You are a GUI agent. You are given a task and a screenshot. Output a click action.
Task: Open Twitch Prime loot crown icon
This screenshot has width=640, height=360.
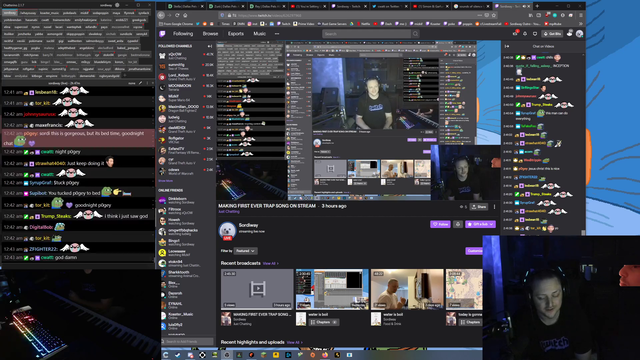point(516,34)
